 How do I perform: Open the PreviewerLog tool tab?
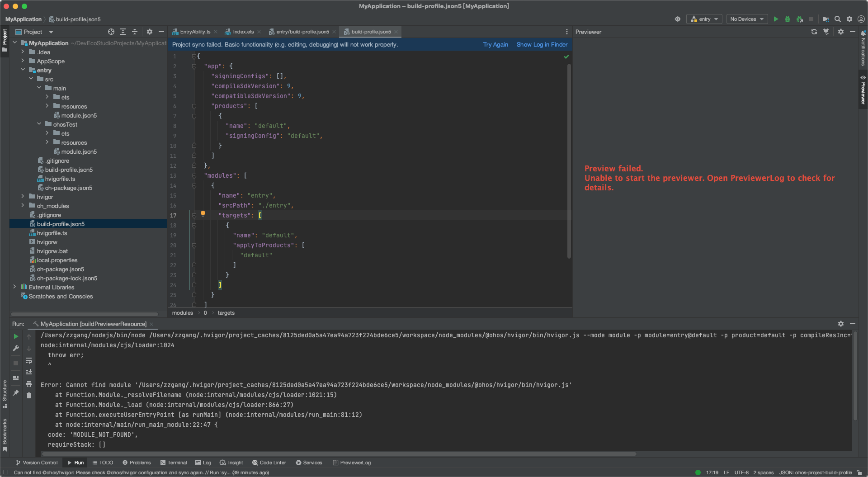(x=352, y=463)
